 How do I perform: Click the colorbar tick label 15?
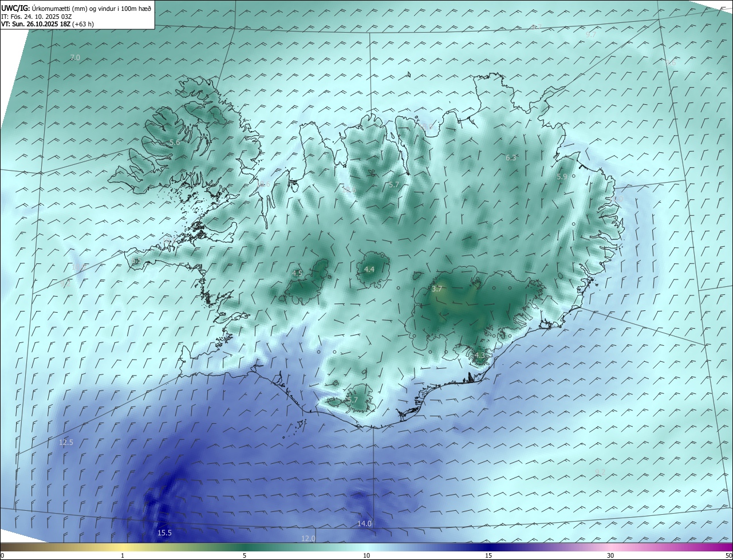click(488, 555)
